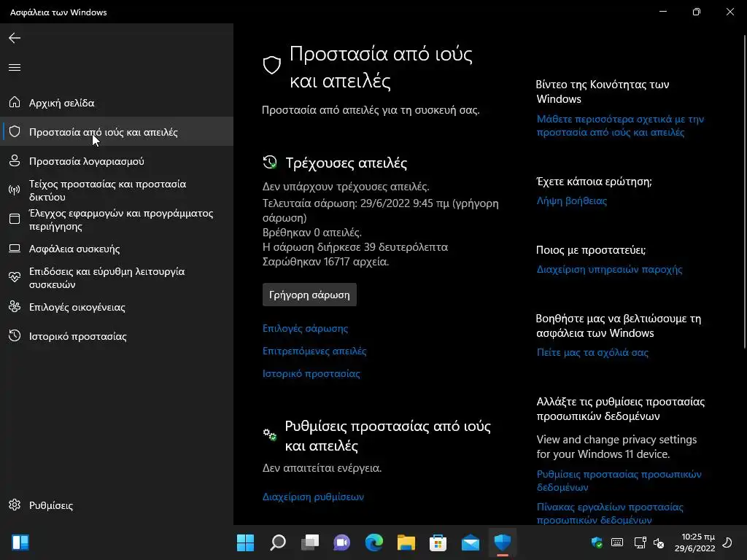Open the Windows Start menu
This screenshot has height=560, width=747.
pyautogui.click(x=245, y=542)
